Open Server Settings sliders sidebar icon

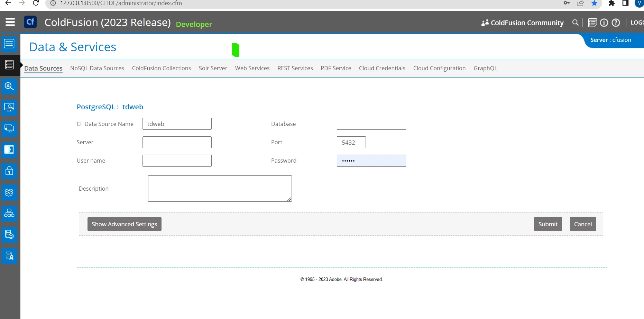tap(9, 44)
